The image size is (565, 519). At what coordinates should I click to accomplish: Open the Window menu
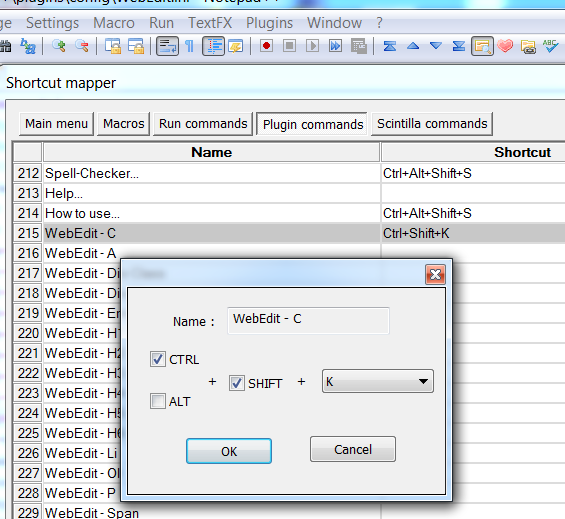[334, 23]
